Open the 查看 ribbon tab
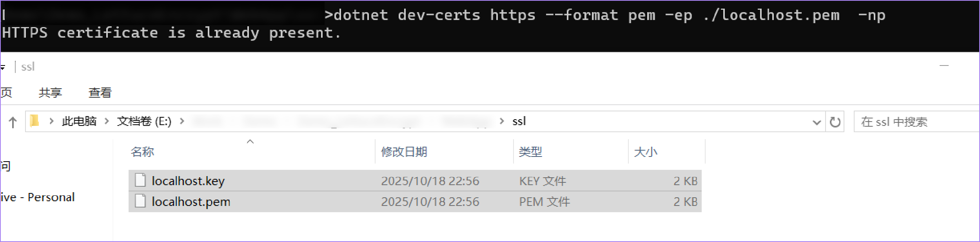The width and height of the screenshot is (980, 242). coord(100,93)
